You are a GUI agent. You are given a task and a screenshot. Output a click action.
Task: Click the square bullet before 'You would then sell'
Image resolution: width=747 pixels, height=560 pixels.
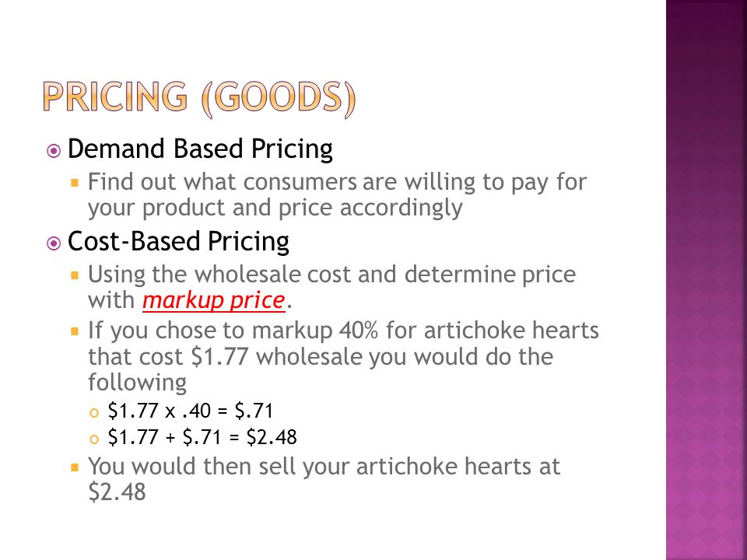(75, 467)
